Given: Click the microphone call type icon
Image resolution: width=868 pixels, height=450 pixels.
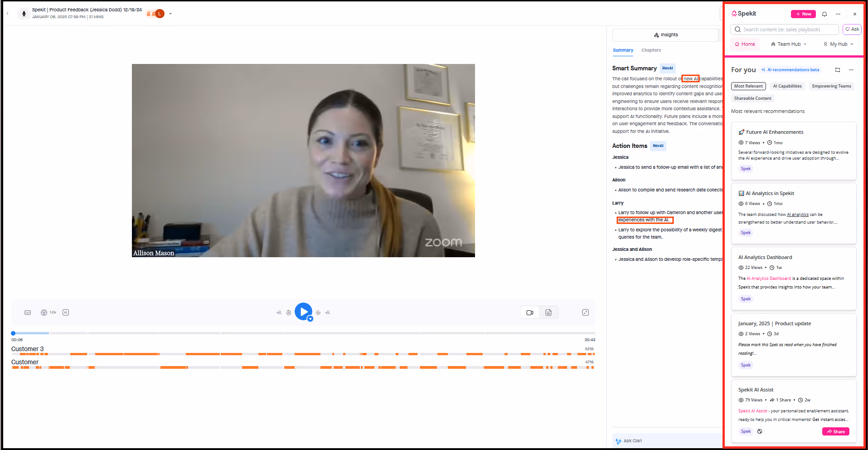Looking at the screenshot, I should pos(24,14).
